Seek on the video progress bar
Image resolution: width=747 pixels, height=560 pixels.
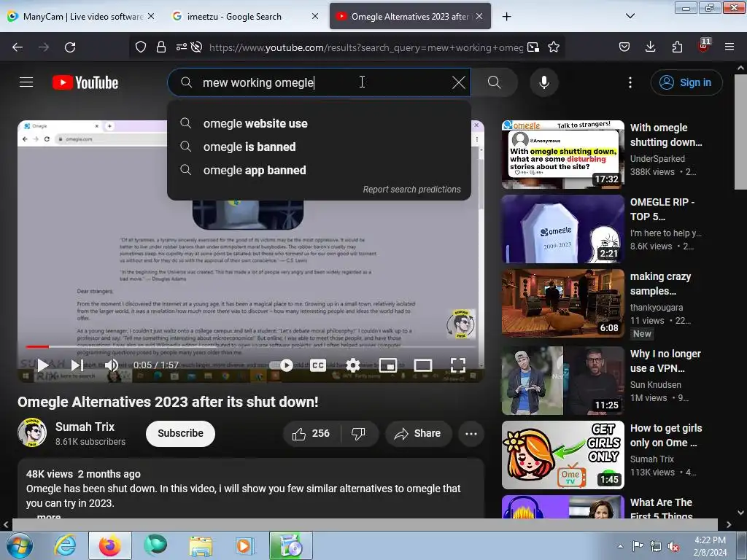tap(251, 346)
